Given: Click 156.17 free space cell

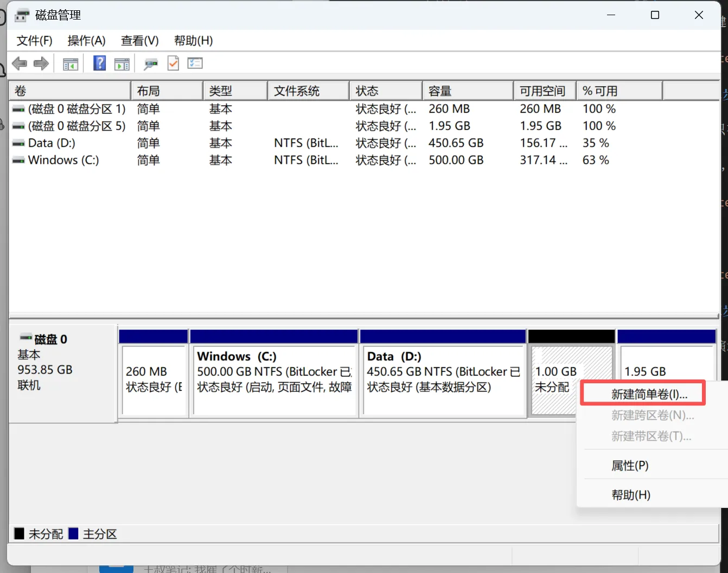Looking at the screenshot, I should 544,143.
